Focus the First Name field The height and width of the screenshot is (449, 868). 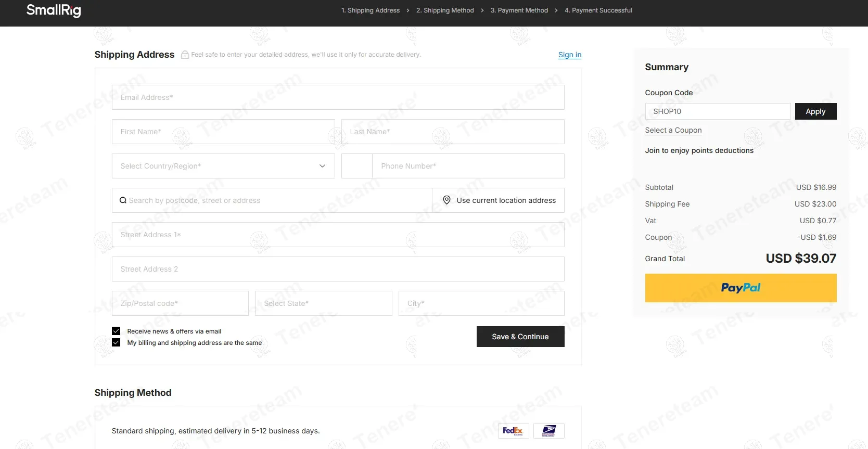coord(223,132)
